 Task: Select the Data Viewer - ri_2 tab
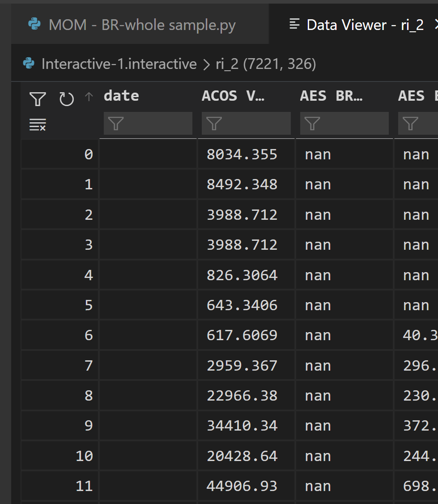coord(363,24)
